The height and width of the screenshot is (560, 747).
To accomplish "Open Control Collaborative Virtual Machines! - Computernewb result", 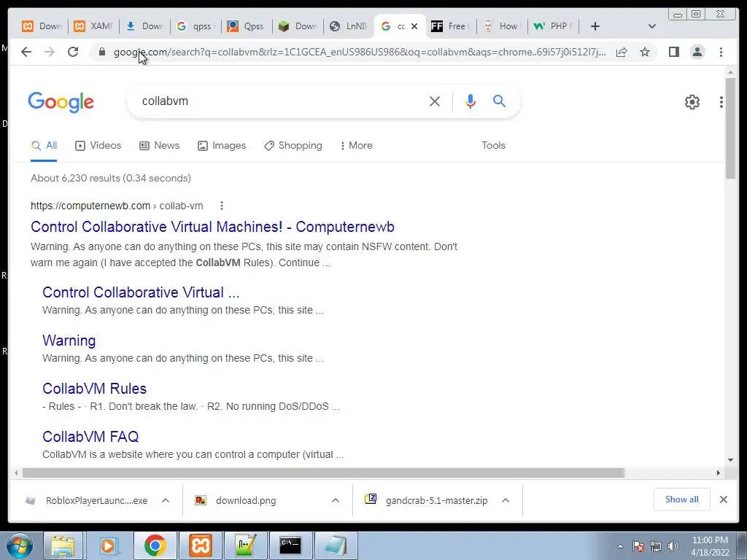I will 212,227.
